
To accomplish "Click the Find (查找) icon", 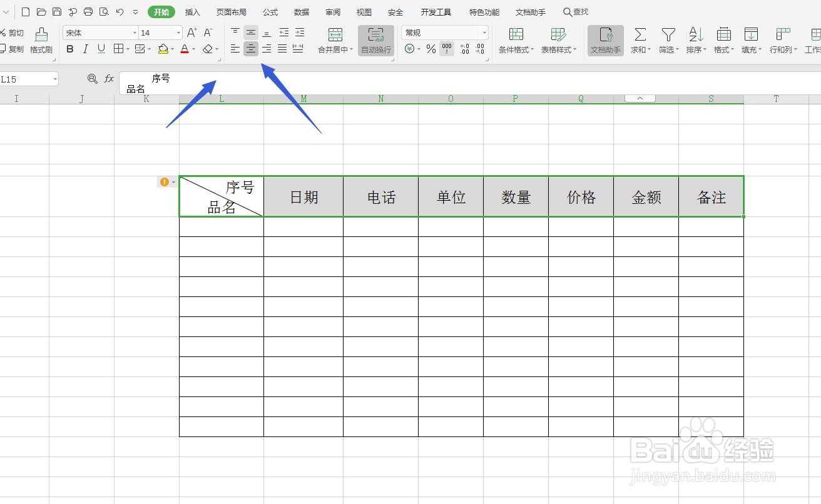I will pos(575,11).
